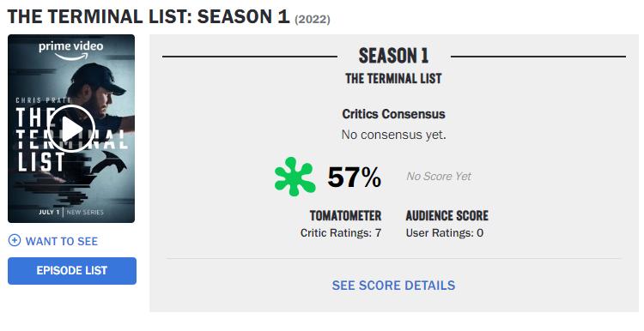Click the Season 1 heading
Image resolution: width=644 pixels, height=331 pixels.
tap(393, 56)
